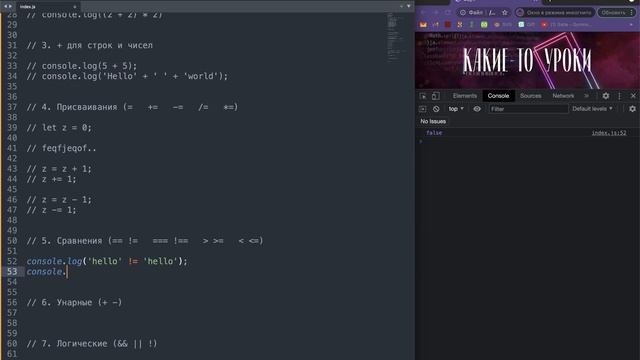The height and width of the screenshot is (360, 640).
Task: Click the '// feqfjeqof..' comment line
Action: tap(62, 148)
